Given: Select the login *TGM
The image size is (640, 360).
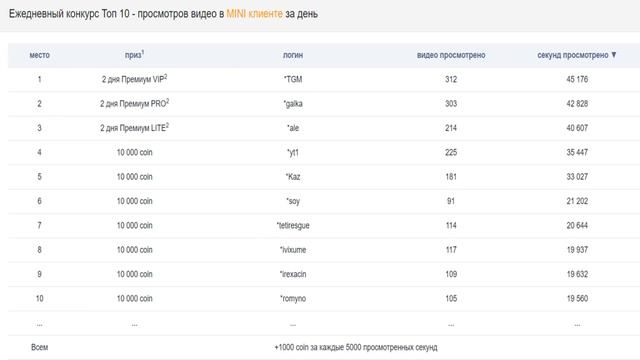Looking at the screenshot, I should 293,79.
